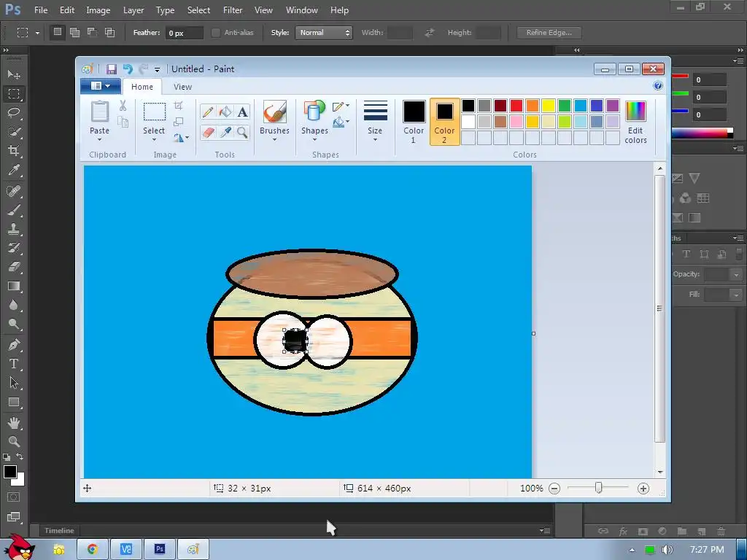747x560 pixels.
Task: Toggle Photoshop Quick Mask mode
Action: 14,497
